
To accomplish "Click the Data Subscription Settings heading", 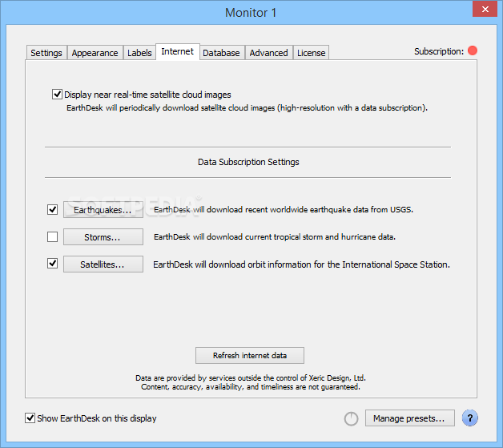I will [248, 162].
